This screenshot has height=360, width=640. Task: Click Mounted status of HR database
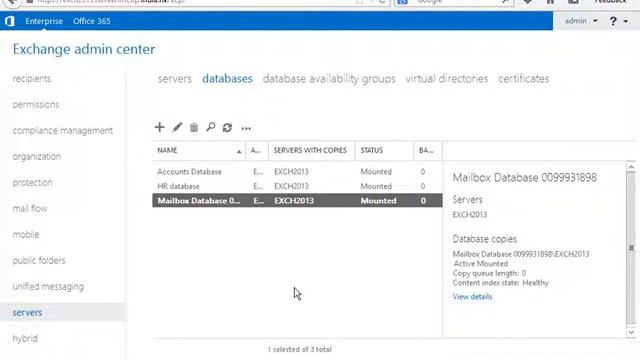[376, 186]
